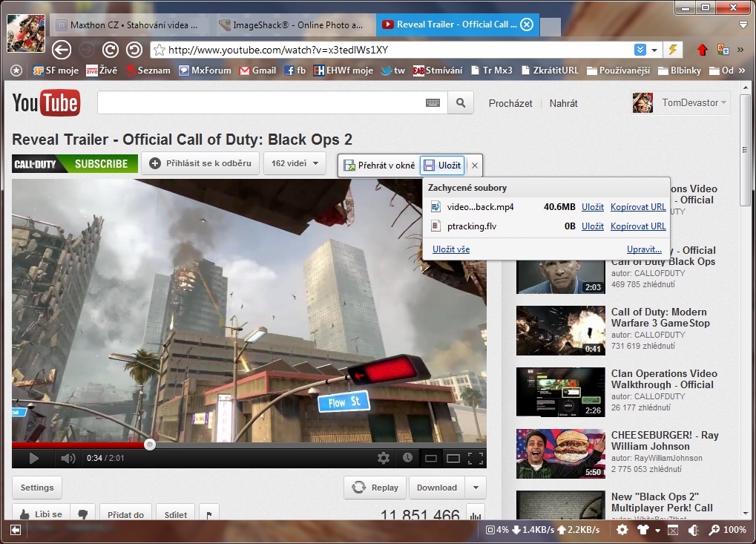Mute the video with speaker icon
The width and height of the screenshot is (756, 544).
point(68,458)
